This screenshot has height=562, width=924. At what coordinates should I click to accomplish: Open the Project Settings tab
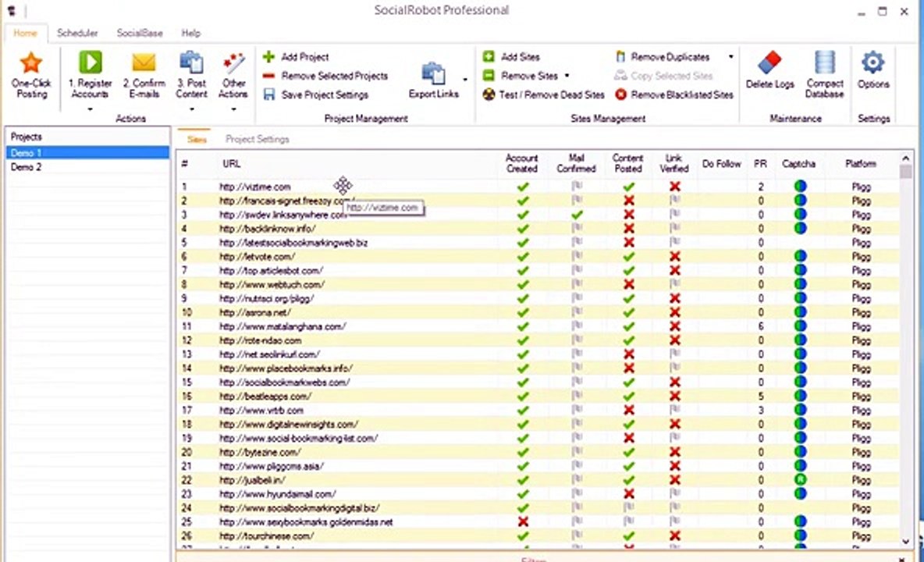coord(258,140)
